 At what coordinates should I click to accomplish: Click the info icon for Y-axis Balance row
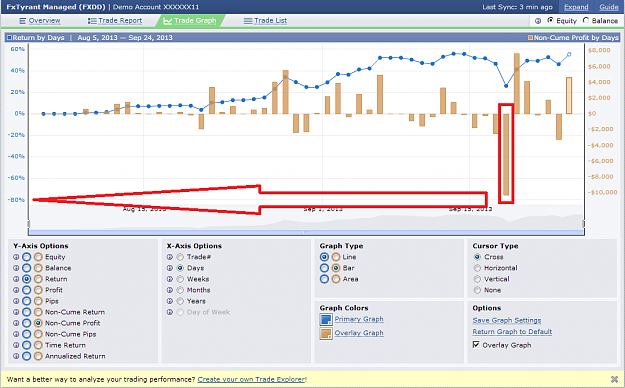pyautogui.click(x=16, y=268)
